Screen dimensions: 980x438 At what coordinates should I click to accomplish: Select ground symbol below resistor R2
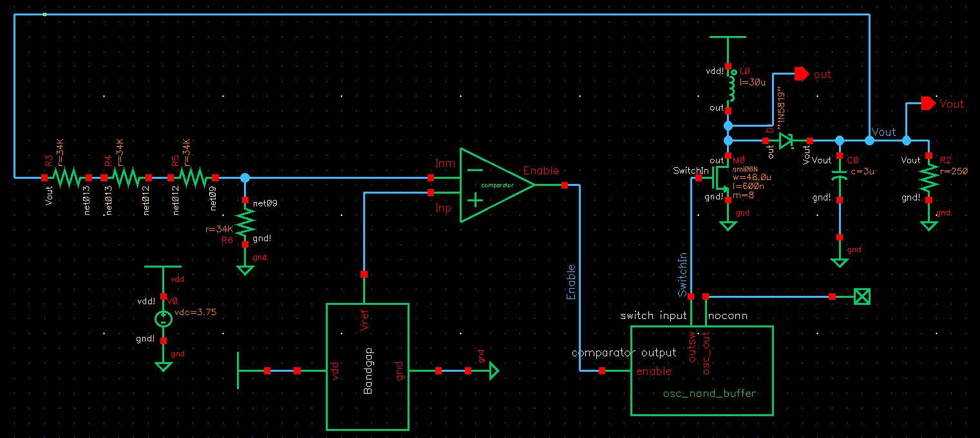click(x=928, y=226)
